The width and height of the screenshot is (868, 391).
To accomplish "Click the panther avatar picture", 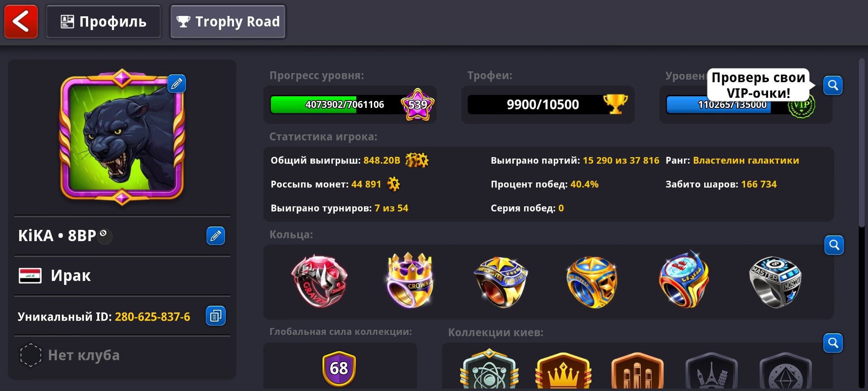I will point(122,137).
